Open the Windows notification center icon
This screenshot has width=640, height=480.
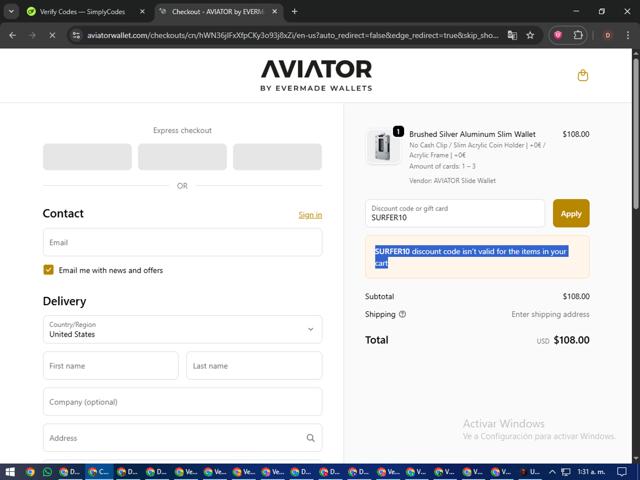(622, 472)
